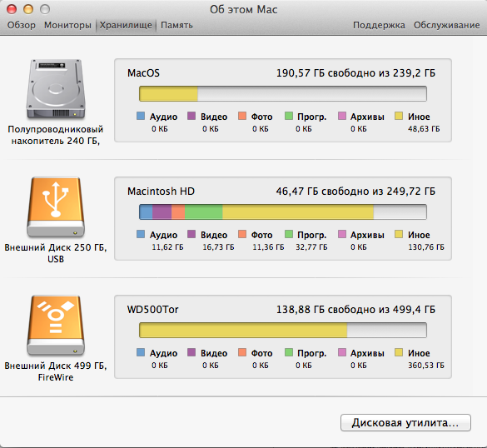487x448 pixels.
Task: Click the 32,77 ГБ Прогр. value
Action: click(311, 247)
